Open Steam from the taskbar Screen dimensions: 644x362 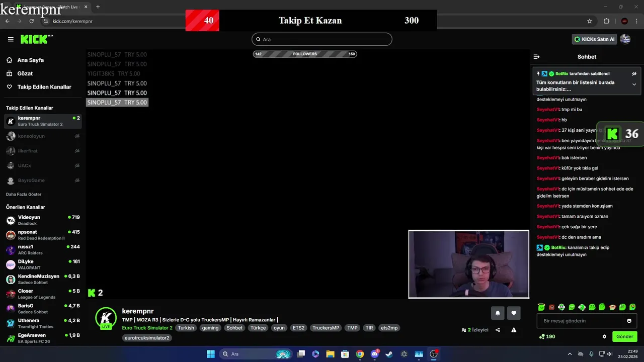coord(389,354)
